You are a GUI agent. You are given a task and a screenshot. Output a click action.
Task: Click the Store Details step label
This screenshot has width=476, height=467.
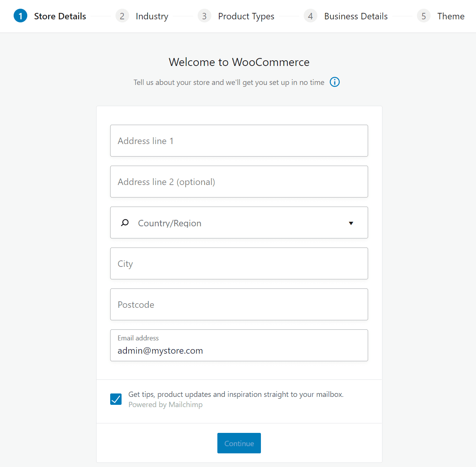(60, 16)
